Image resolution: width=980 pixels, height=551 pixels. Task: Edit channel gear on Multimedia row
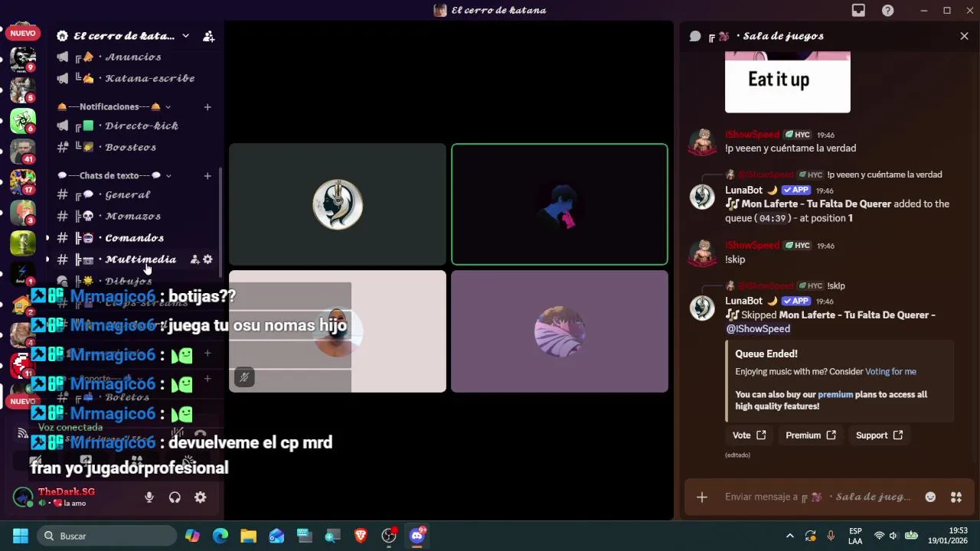click(207, 259)
